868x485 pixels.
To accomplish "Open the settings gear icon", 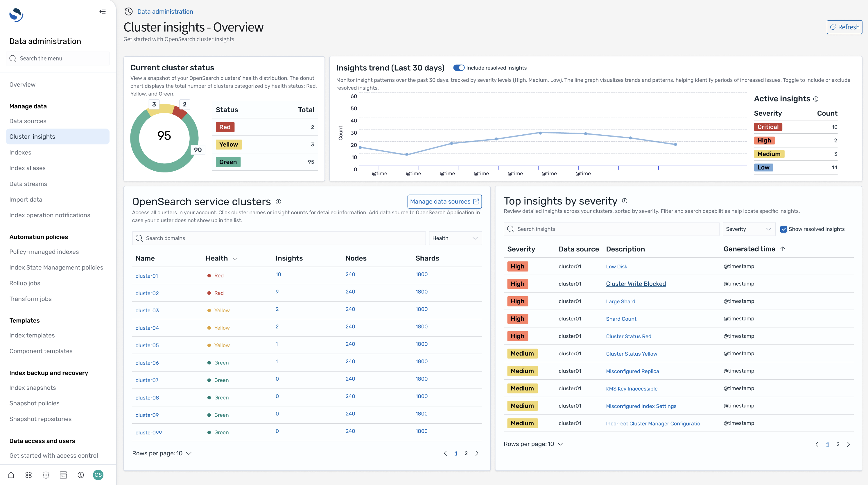I will tap(46, 475).
